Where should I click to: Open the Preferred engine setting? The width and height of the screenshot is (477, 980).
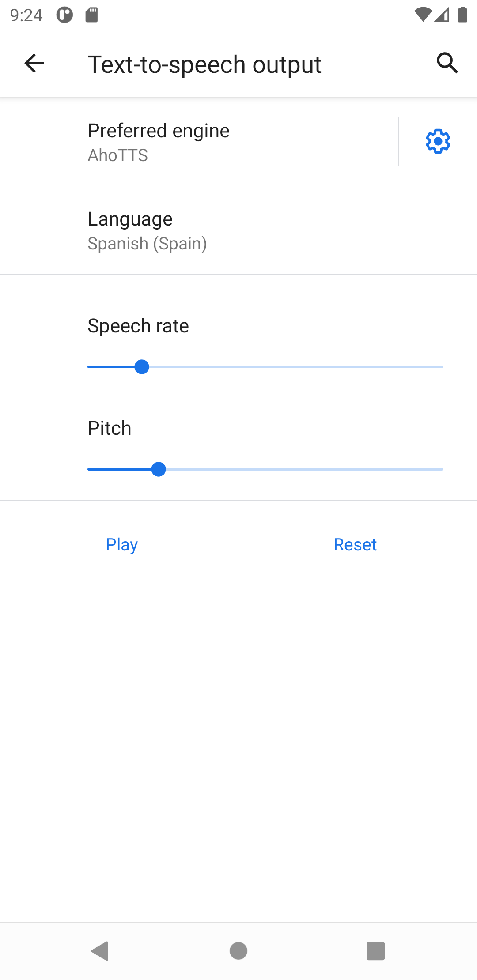[199, 142]
